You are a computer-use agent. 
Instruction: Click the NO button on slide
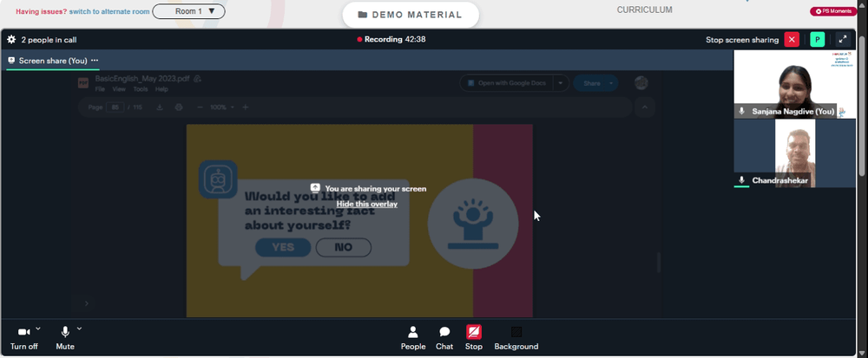click(x=343, y=247)
